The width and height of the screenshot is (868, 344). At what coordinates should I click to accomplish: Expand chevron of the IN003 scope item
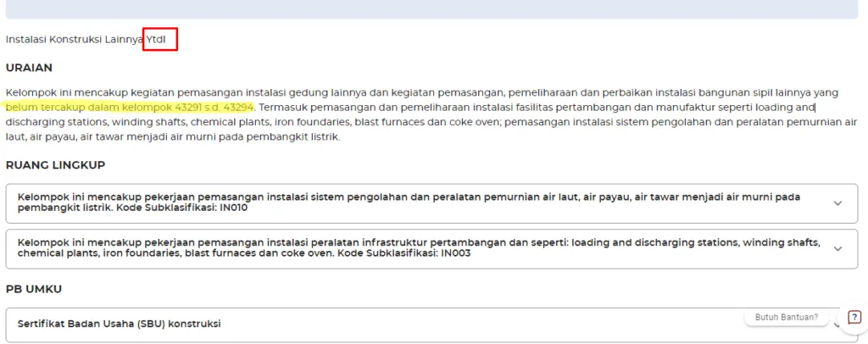point(838,248)
